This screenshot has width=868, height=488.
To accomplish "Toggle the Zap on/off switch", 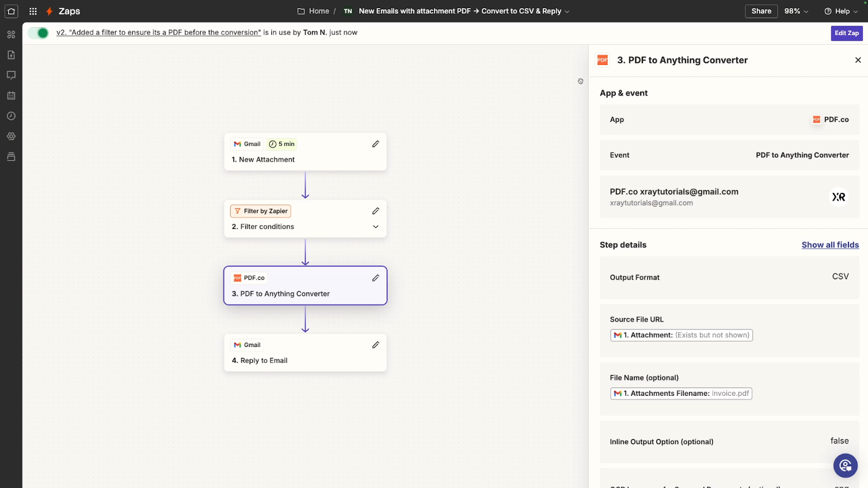I will (x=39, y=33).
